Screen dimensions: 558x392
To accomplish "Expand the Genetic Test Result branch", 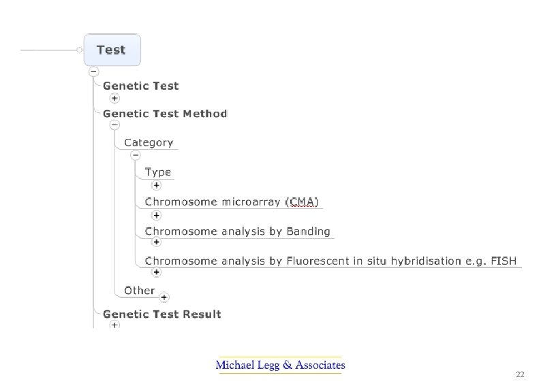I will click(x=114, y=326).
